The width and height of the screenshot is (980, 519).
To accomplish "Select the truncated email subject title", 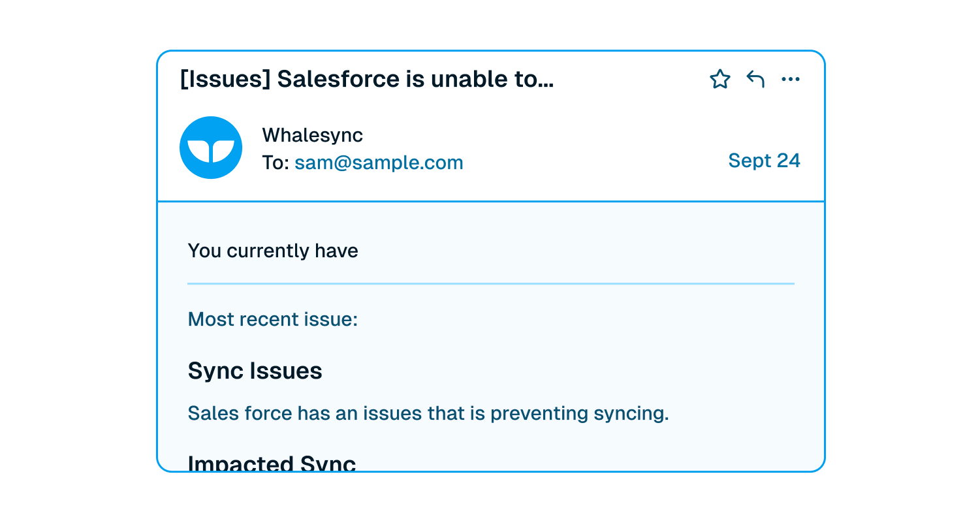I will [367, 80].
